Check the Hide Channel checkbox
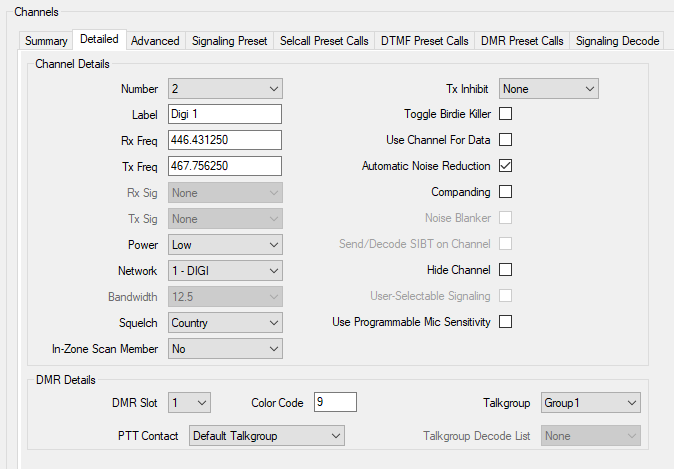The height and width of the screenshot is (469, 674). [506, 270]
